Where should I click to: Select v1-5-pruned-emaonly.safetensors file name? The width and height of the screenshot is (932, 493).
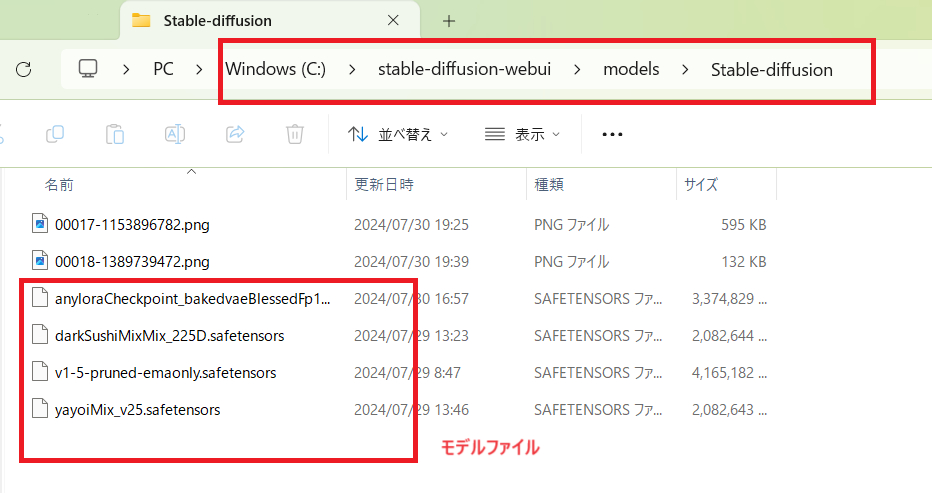click(165, 373)
